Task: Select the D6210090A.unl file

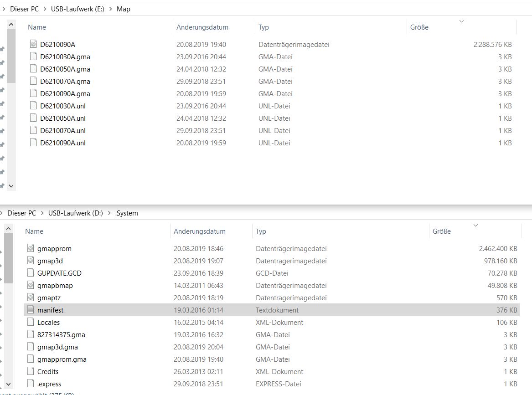Action: pyautogui.click(x=63, y=143)
